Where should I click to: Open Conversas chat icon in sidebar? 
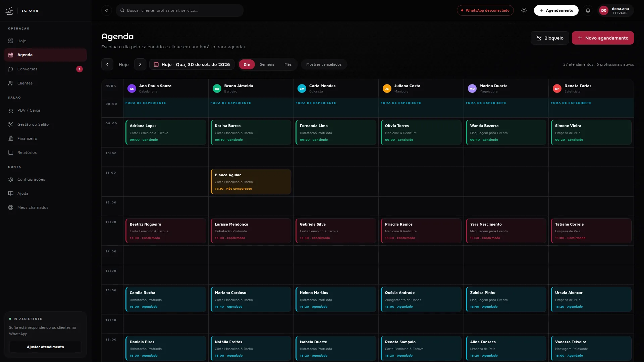point(11,69)
